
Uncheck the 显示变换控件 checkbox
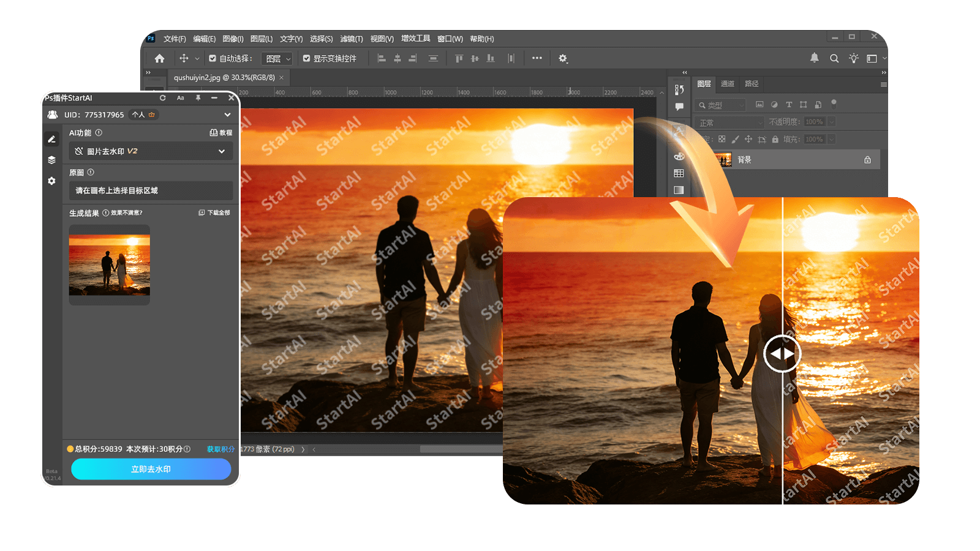tap(306, 59)
